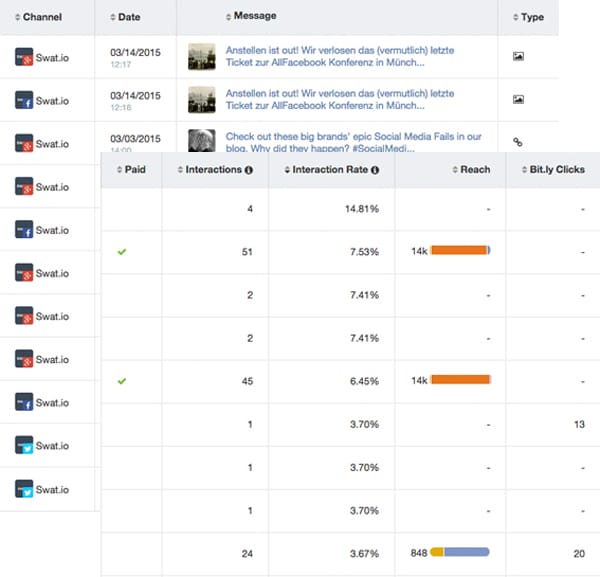Image resolution: width=600 pixels, height=577 pixels.
Task: Click the green Paid checkmark for 51 interactions
Action: (122, 252)
